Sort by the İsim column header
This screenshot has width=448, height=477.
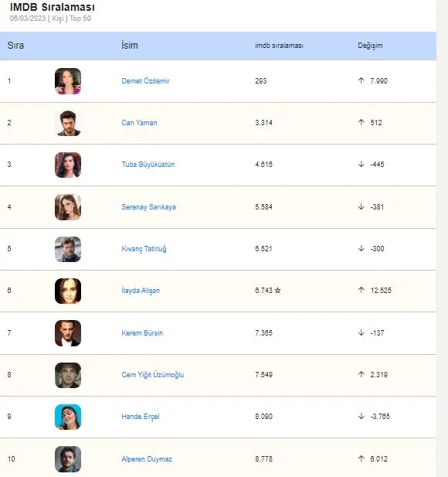pos(130,46)
